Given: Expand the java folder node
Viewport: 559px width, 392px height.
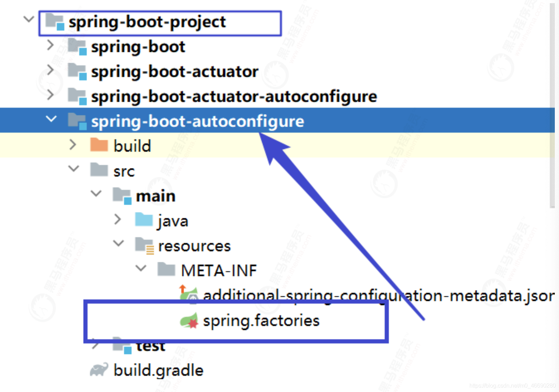Looking at the screenshot, I should pyautogui.click(x=118, y=219).
